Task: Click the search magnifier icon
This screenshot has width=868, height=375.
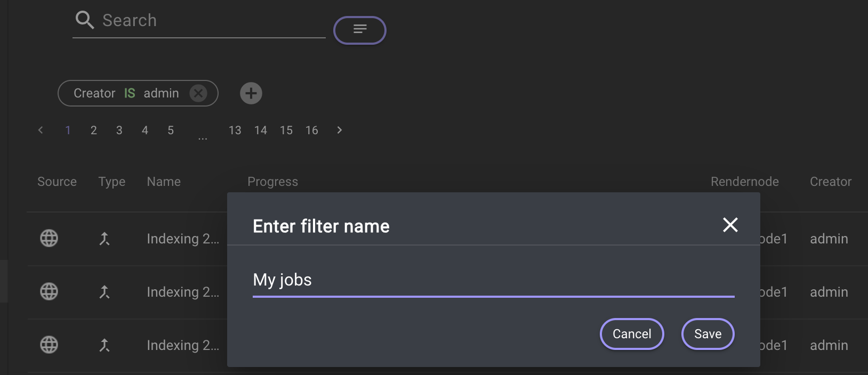Action: point(84,20)
